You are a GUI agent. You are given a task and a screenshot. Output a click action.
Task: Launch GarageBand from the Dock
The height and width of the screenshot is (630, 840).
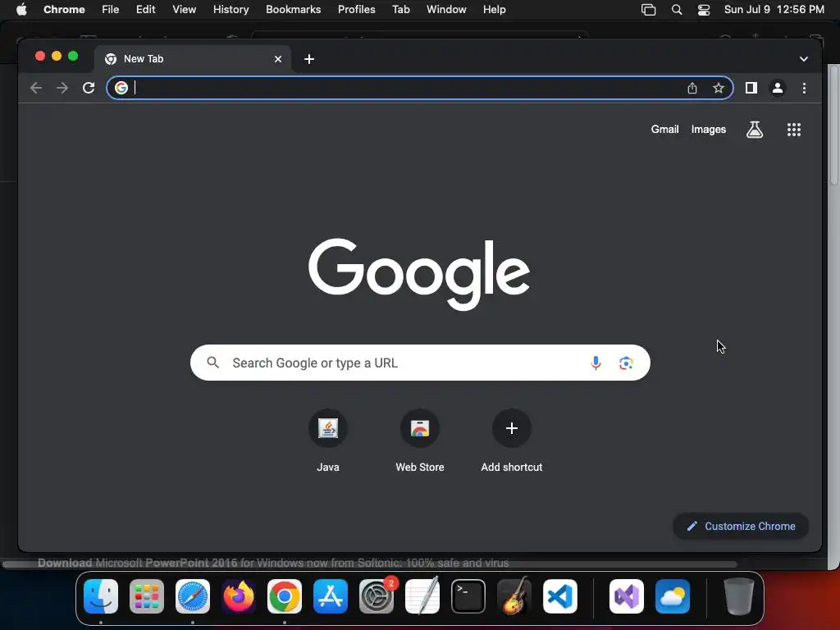pos(514,596)
